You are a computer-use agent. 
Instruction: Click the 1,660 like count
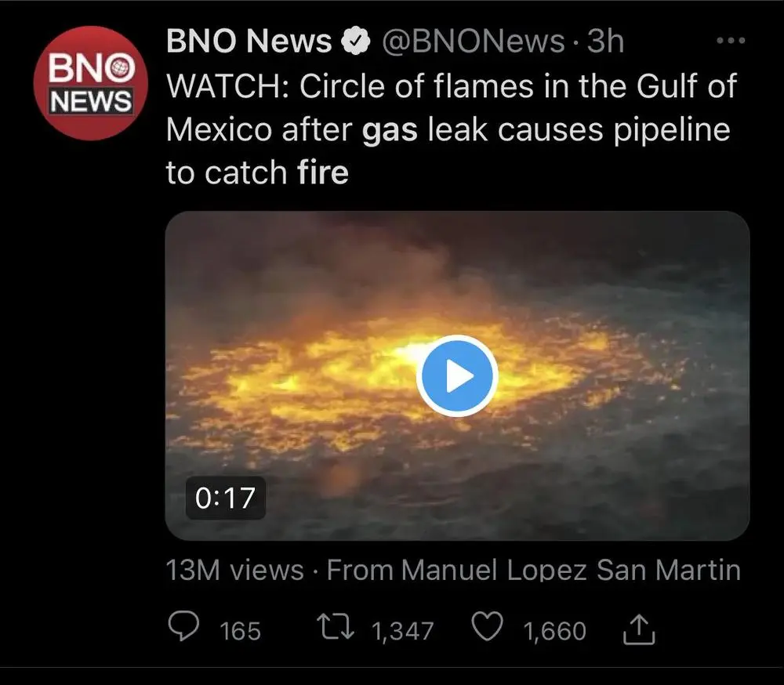click(x=554, y=629)
